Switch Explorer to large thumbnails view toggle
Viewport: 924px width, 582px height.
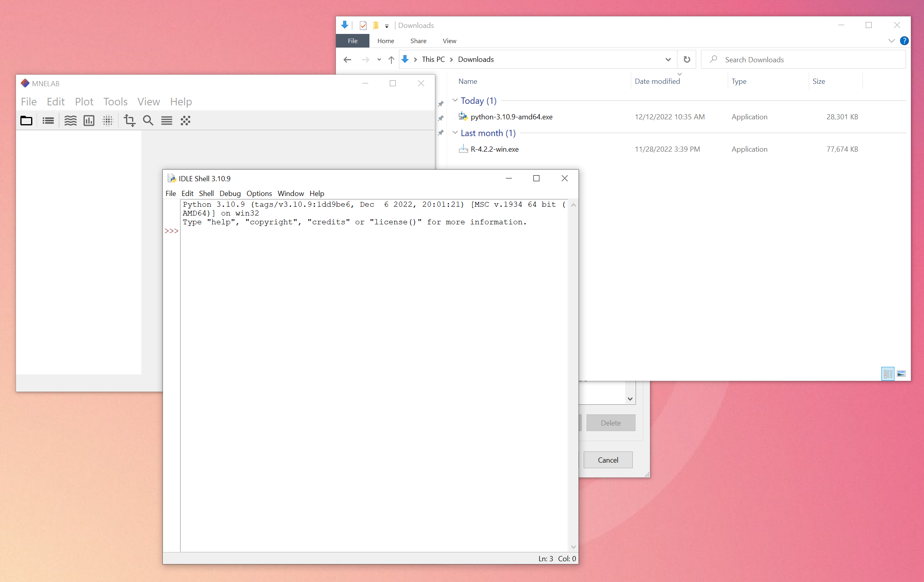pyautogui.click(x=901, y=374)
